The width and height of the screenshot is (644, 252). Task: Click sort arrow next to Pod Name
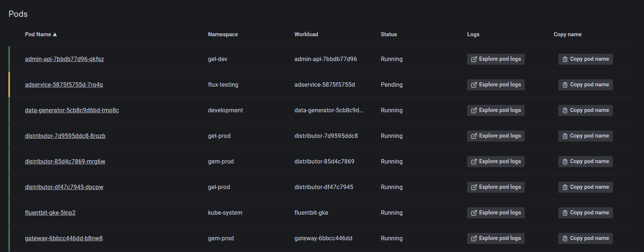[55, 34]
